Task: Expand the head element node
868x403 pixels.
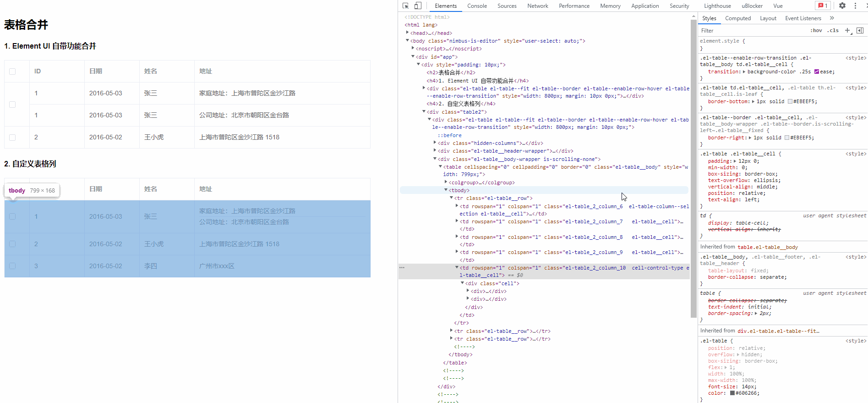Action: pos(407,33)
